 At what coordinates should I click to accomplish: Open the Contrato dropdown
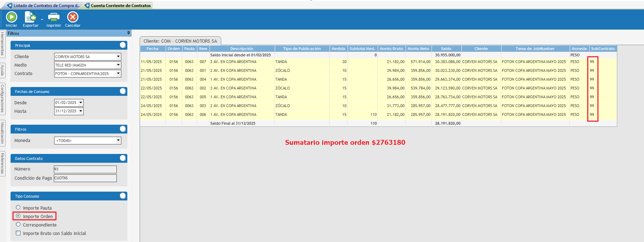tap(119, 73)
